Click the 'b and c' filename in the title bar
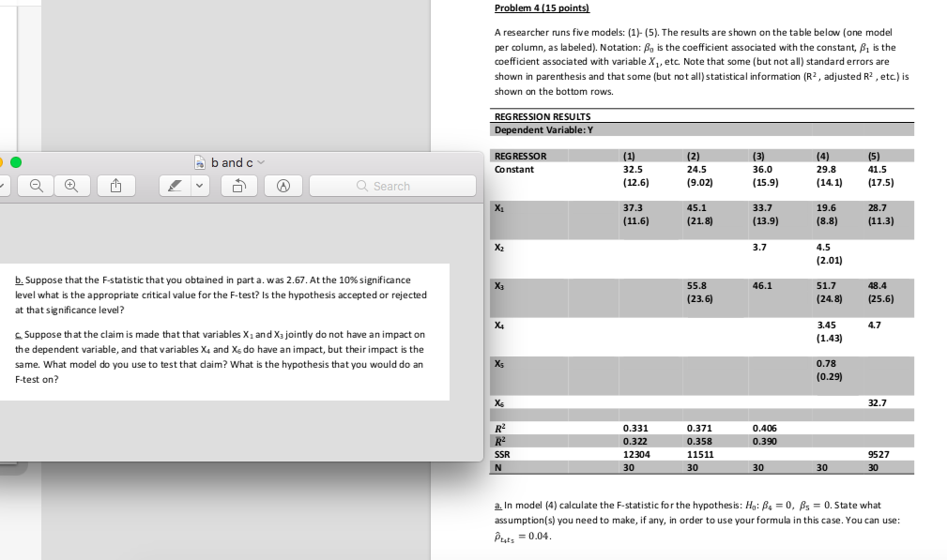 (x=230, y=161)
